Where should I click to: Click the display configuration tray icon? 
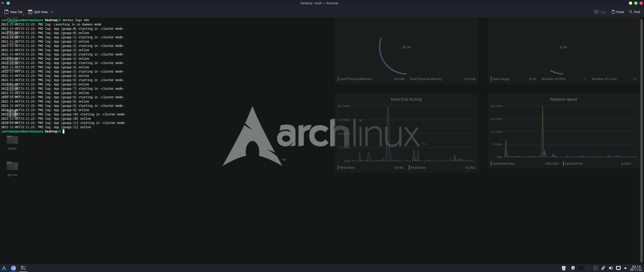[x=618, y=268]
